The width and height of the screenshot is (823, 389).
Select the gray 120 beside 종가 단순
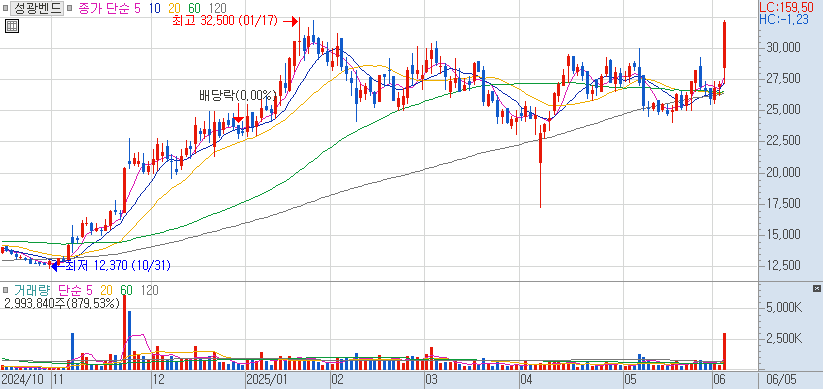[x=217, y=8]
